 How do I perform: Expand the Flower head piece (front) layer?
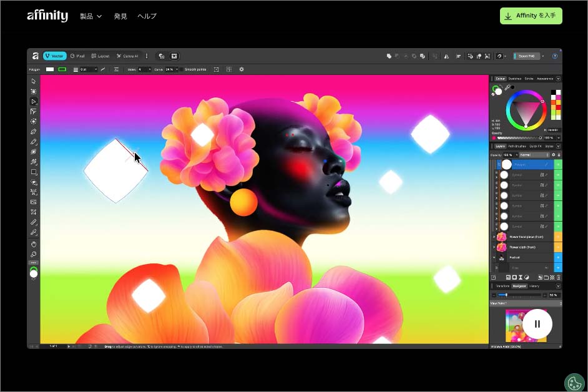point(494,237)
